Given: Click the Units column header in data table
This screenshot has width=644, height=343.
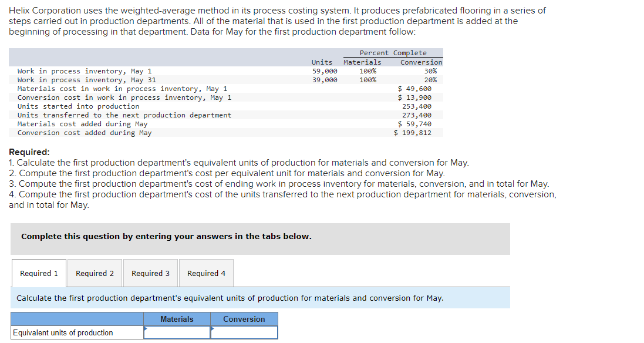Looking at the screenshot, I should [x=322, y=62].
